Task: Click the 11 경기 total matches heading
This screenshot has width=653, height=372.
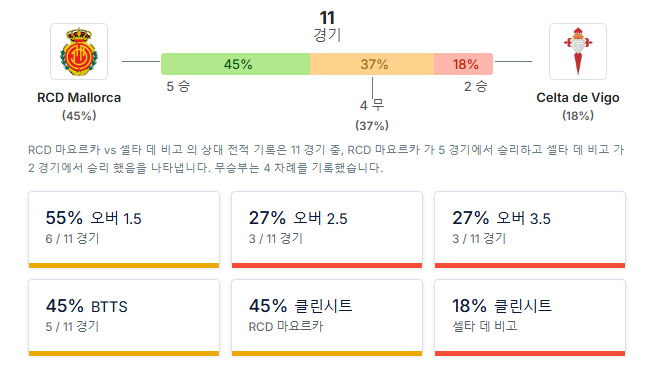Action: [327, 26]
